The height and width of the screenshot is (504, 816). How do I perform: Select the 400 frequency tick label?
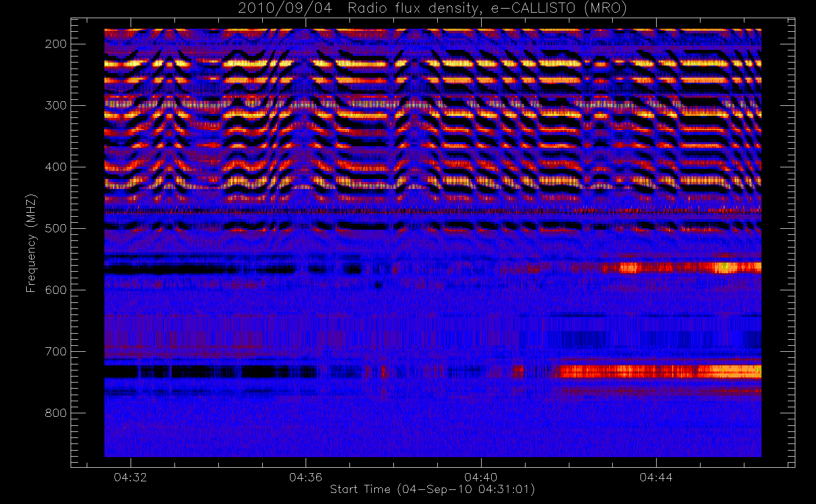click(56, 167)
